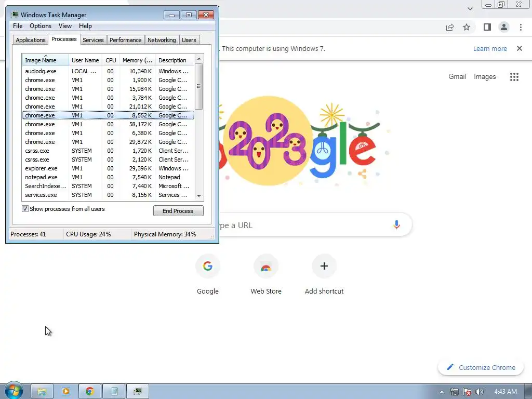Toggle Chrome side panel icon
The height and width of the screenshot is (399, 532).
pyautogui.click(x=487, y=27)
